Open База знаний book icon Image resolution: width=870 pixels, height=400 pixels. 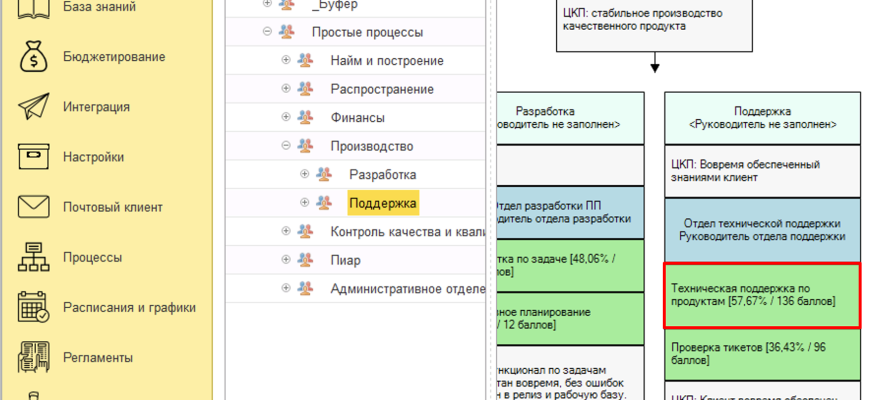click(34, 9)
